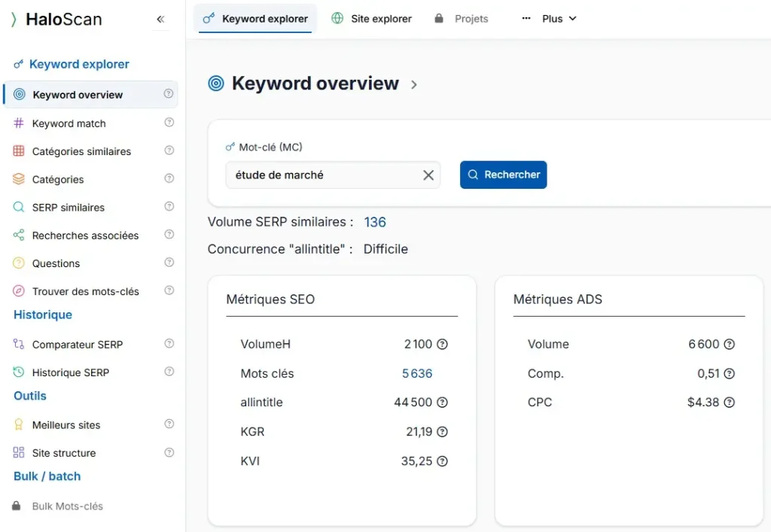
Task: Open help icon beside Comparateur SERP
Action: pyautogui.click(x=169, y=343)
